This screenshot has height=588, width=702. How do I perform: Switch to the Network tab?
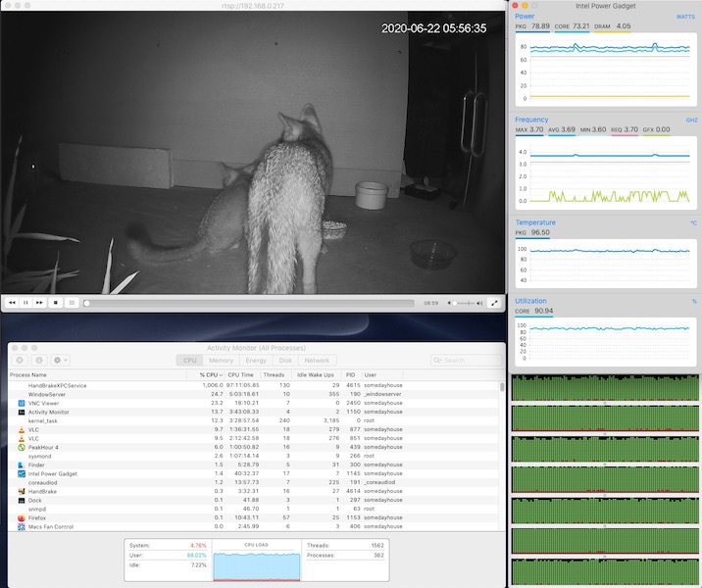(317, 361)
